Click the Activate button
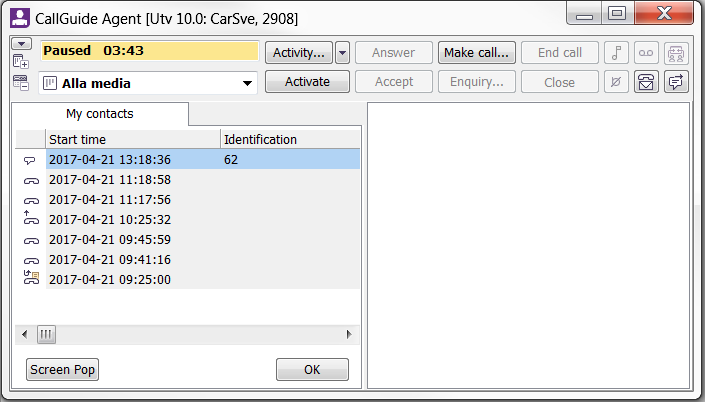705x402 pixels. point(307,82)
